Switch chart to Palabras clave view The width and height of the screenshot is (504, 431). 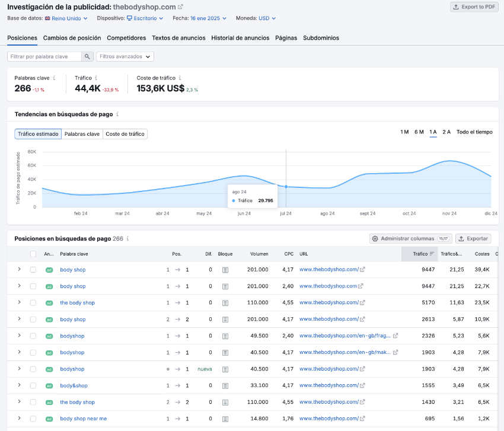pyautogui.click(x=82, y=134)
